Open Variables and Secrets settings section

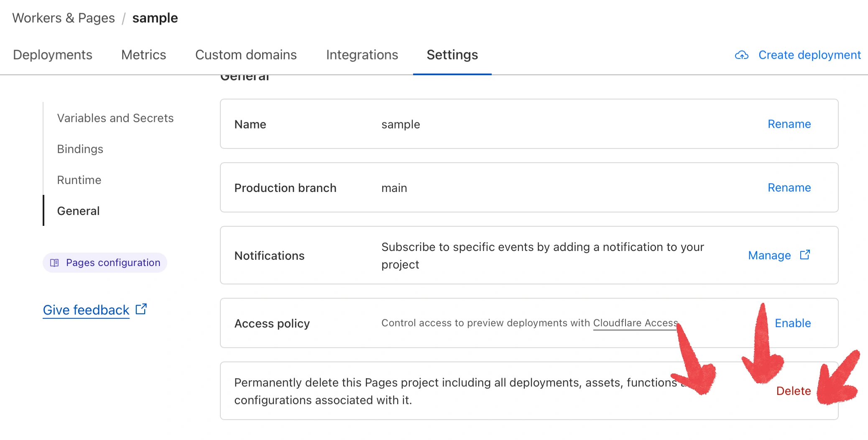coord(115,118)
